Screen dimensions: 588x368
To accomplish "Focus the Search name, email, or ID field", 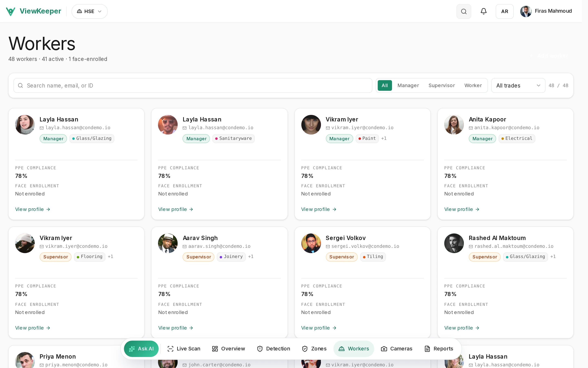I will click(x=193, y=85).
